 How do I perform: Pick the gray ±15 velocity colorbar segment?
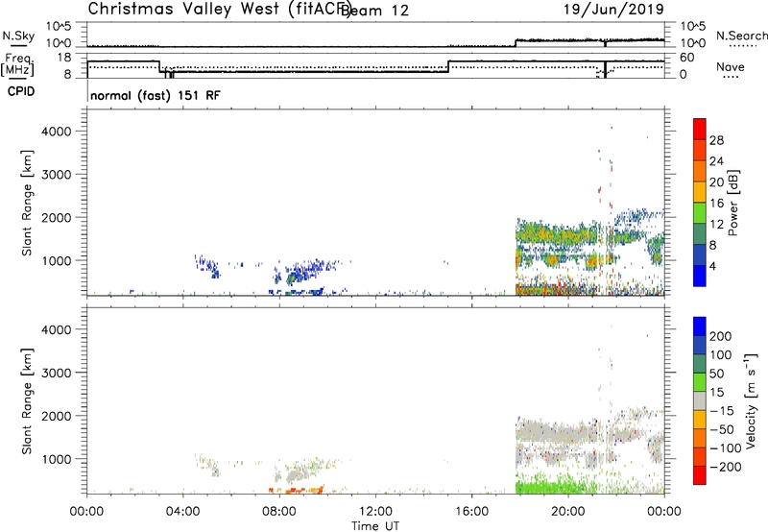(x=700, y=400)
